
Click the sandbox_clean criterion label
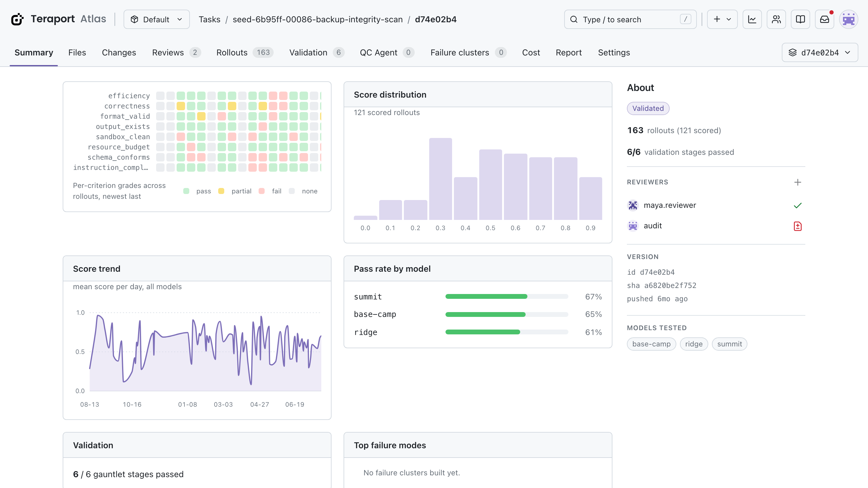point(123,136)
